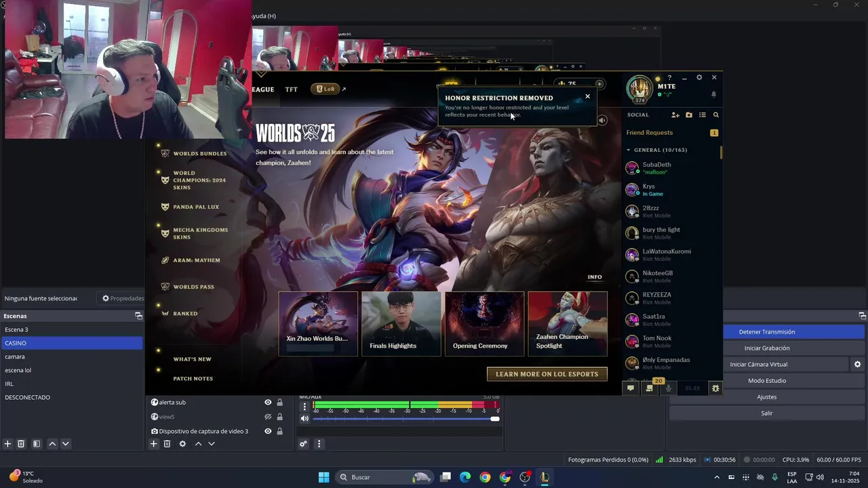Image resolution: width=868 pixels, height=488 pixels.
Task: Open audio mixer options three-dot menu
Action: click(319, 444)
